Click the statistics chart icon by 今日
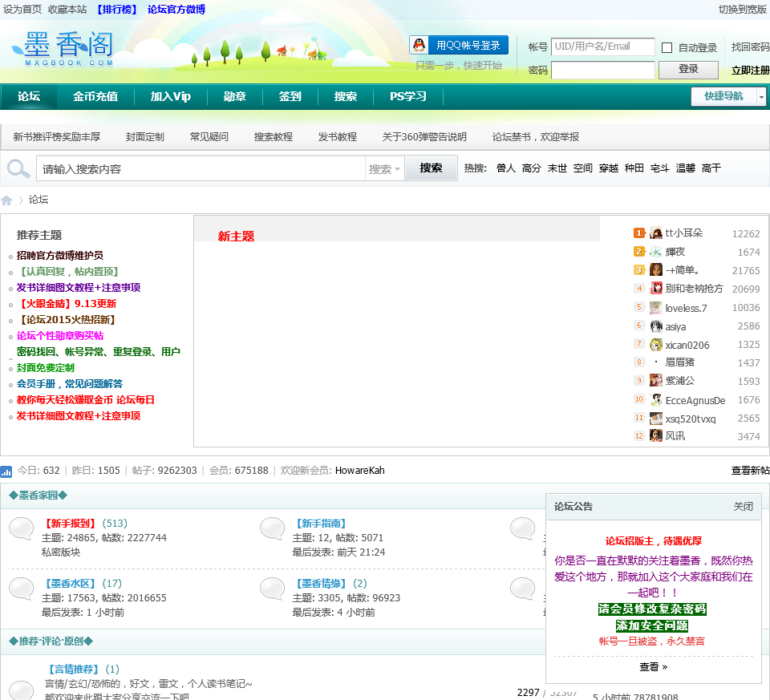Image resolution: width=770 pixels, height=700 pixels. coord(6,471)
